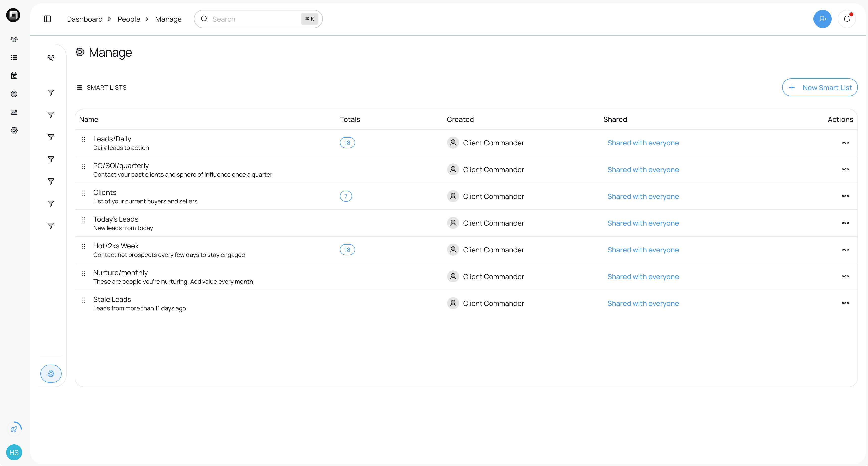The width and height of the screenshot is (868, 466).
Task: Open the chart reports icon
Action: tap(14, 112)
